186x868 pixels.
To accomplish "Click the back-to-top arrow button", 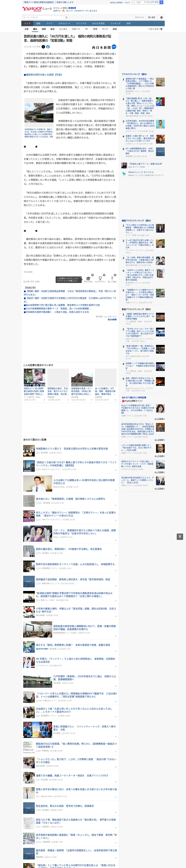I will [180, 537].
